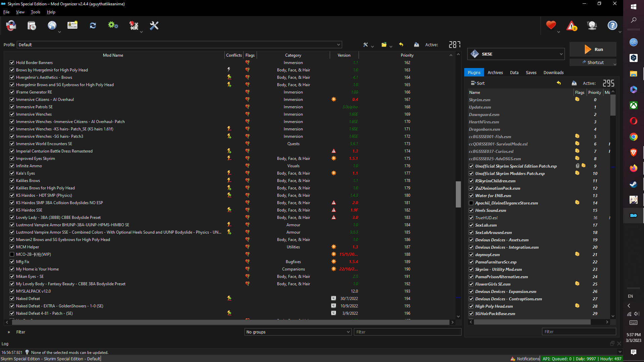Open Steam from the Windows taskbar
The height and width of the screenshot is (362, 644).
633,184
